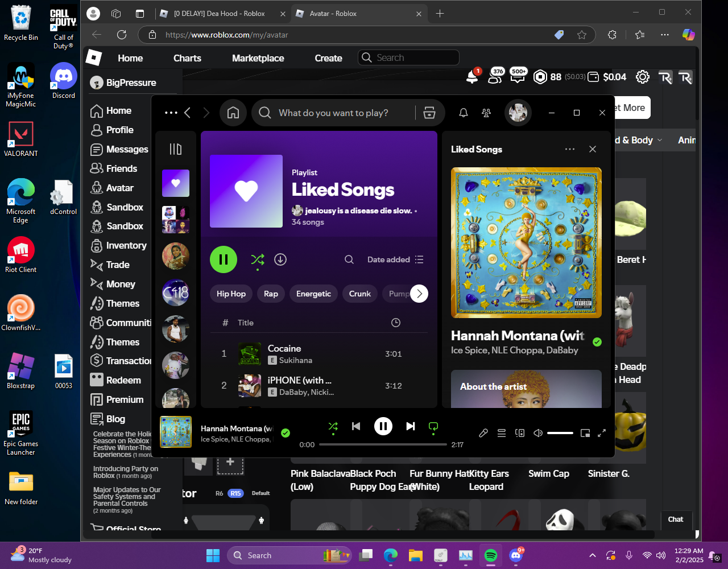Open more options in Liked Songs panel

(x=570, y=149)
